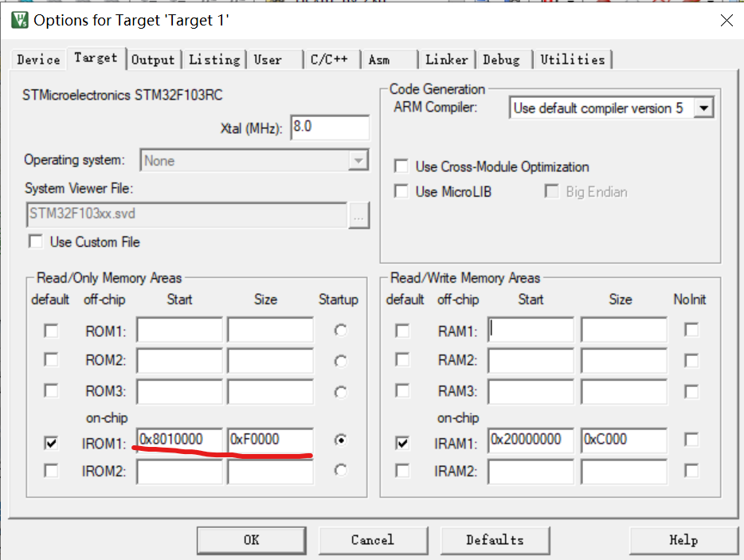Click the IROM1 Start field 0x8010000
The image size is (744, 560).
tap(179, 440)
